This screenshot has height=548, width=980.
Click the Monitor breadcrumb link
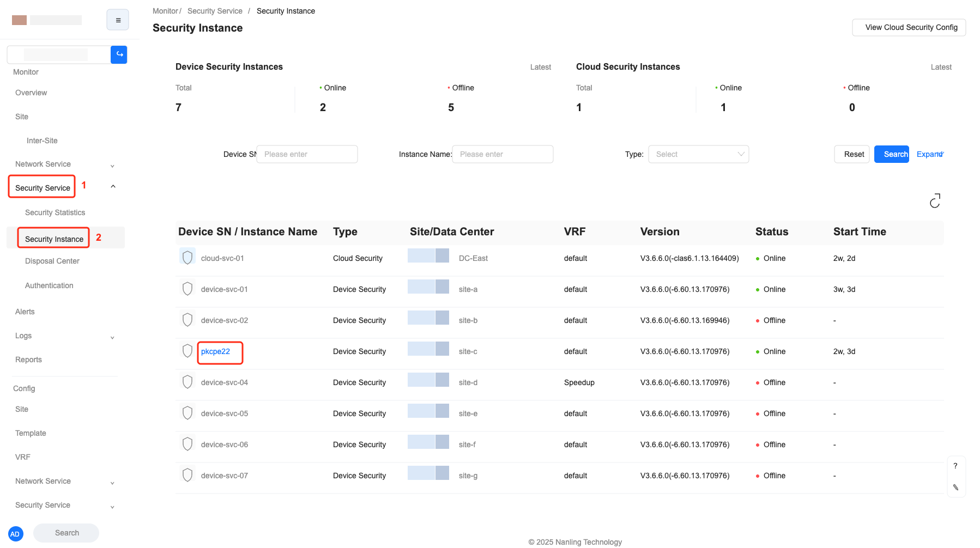pos(165,11)
